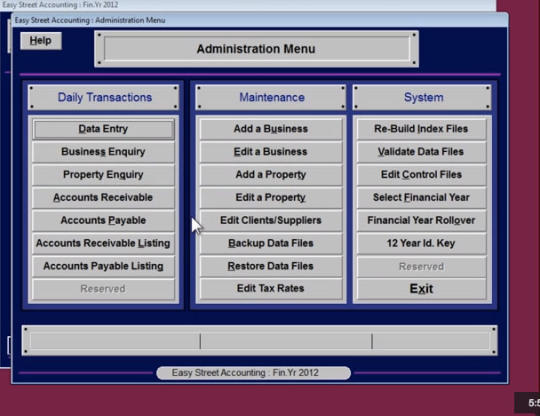
Task: Start Financial Year Rollover
Action: point(422,220)
